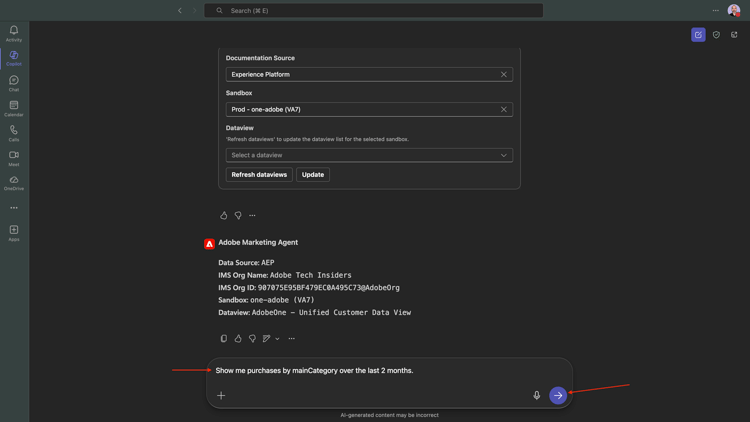Clear the Experience Platform documentation source
The height and width of the screenshot is (422, 750).
pyautogui.click(x=504, y=74)
